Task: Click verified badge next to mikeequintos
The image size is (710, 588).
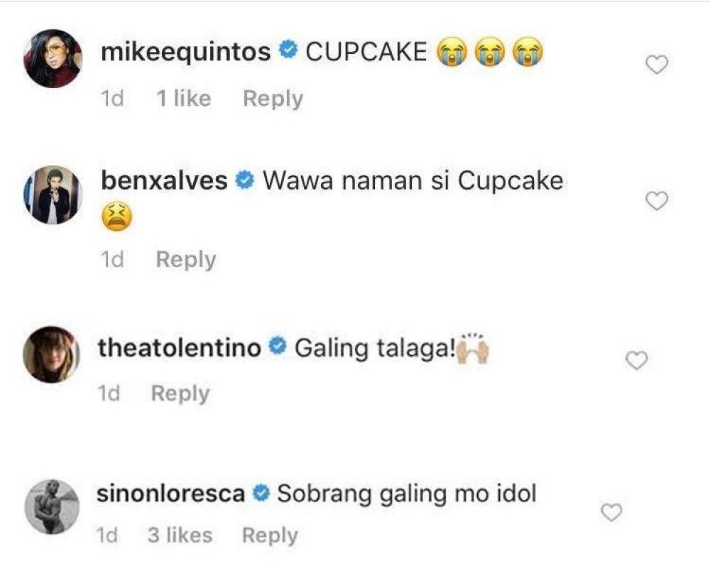Action: 288,52
